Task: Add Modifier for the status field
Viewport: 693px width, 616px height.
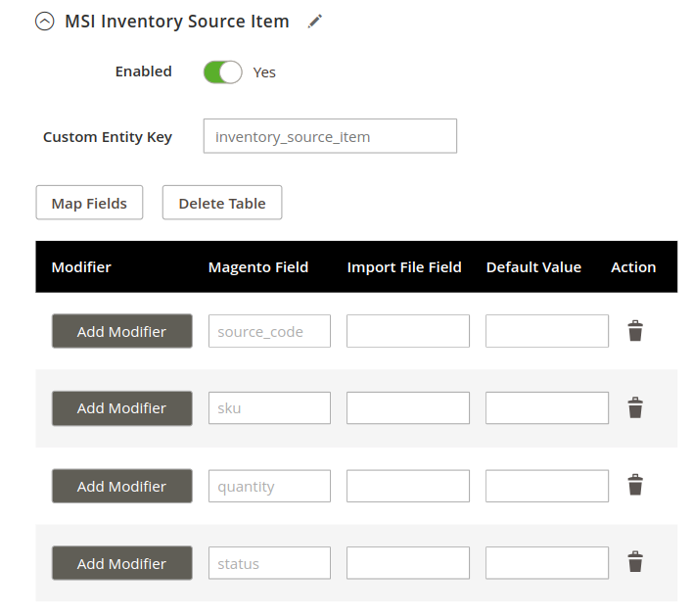Action: [x=122, y=563]
